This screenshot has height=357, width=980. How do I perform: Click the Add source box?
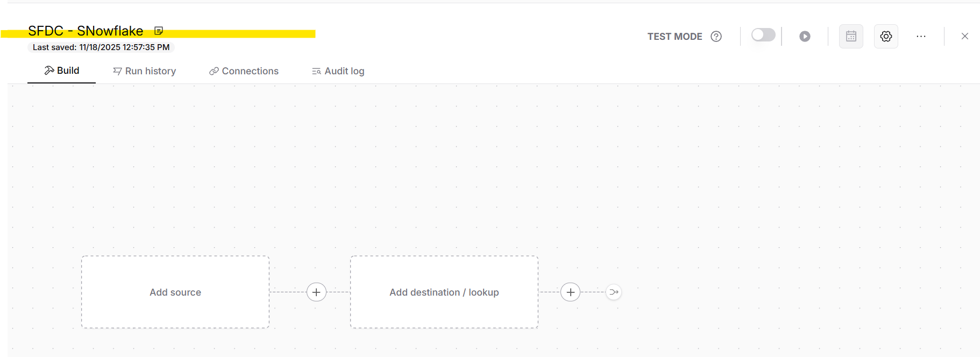(175, 292)
